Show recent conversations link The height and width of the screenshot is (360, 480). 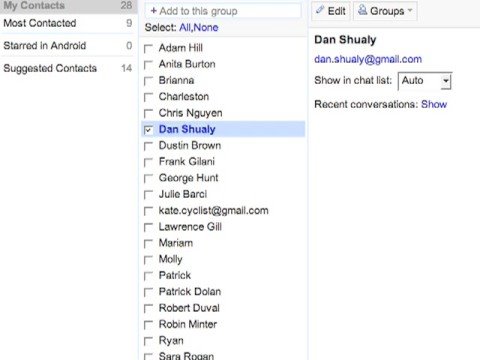coord(434,104)
